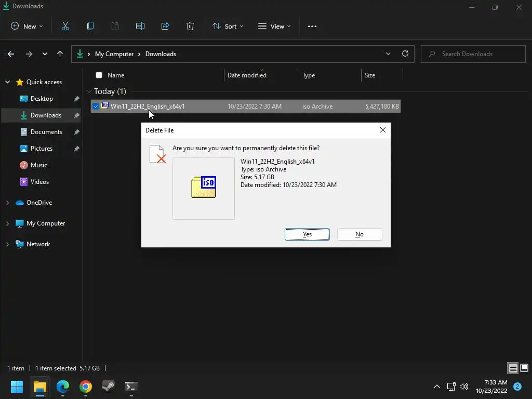Screen dimensions: 532x399
Task: Click the Search Downloads field
Action: point(473,54)
